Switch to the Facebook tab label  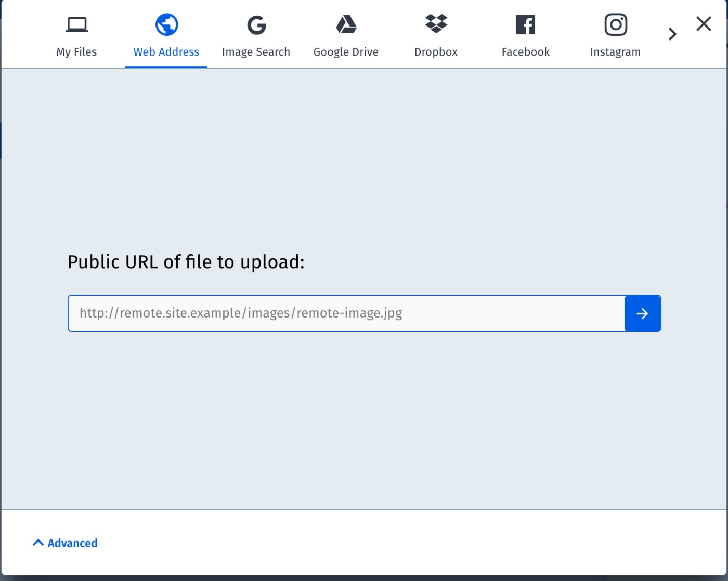(x=526, y=52)
